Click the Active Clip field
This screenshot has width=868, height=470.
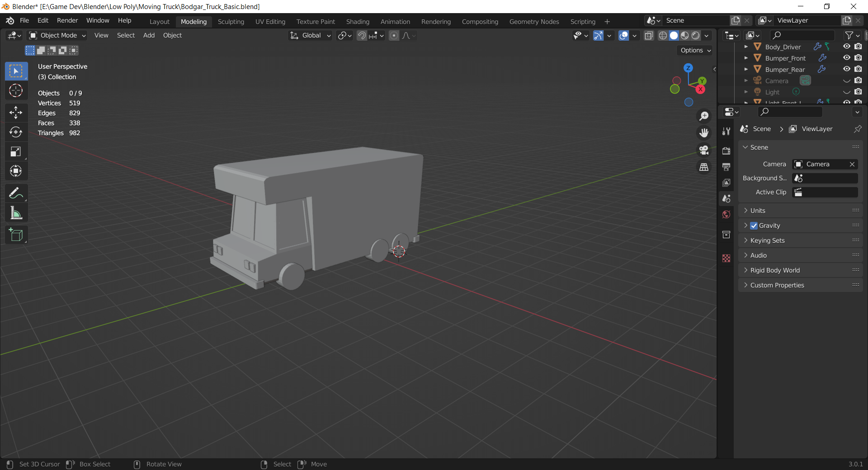(825, 192)
